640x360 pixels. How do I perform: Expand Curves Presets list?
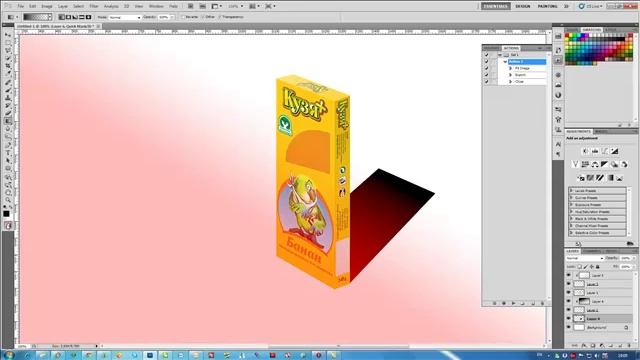(572, 198)
